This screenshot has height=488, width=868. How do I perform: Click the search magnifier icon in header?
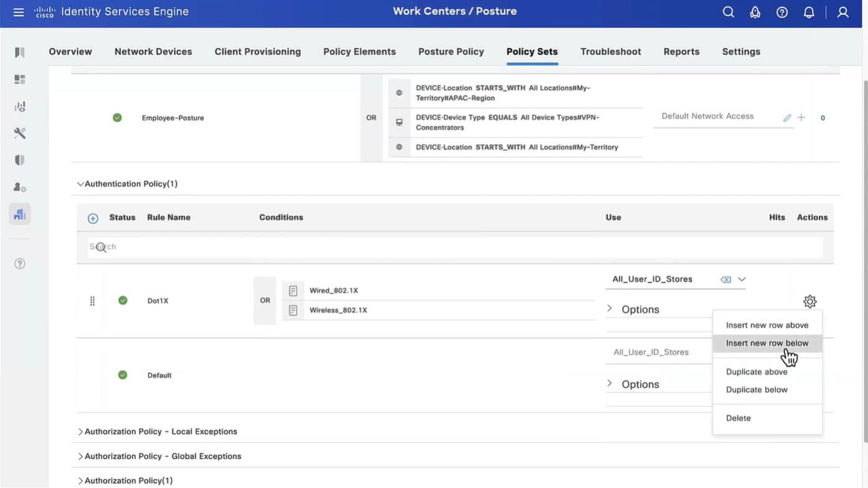(x=728, y=12)
